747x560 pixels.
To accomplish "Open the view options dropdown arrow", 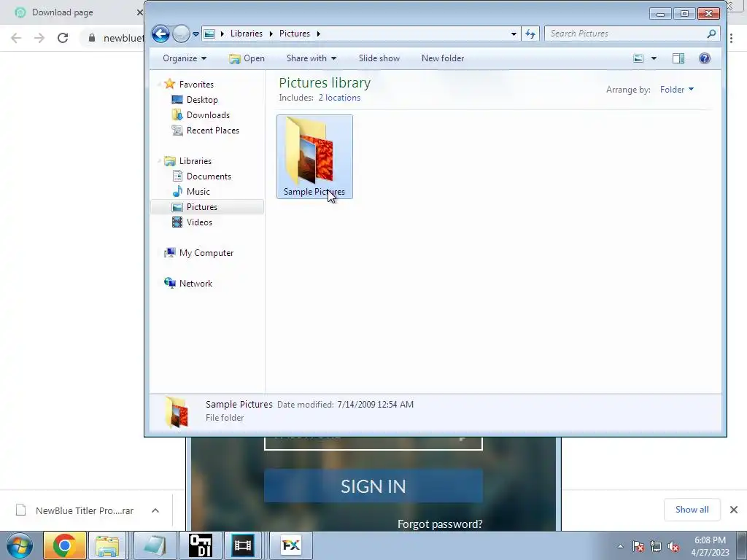I will coord(654,58).
